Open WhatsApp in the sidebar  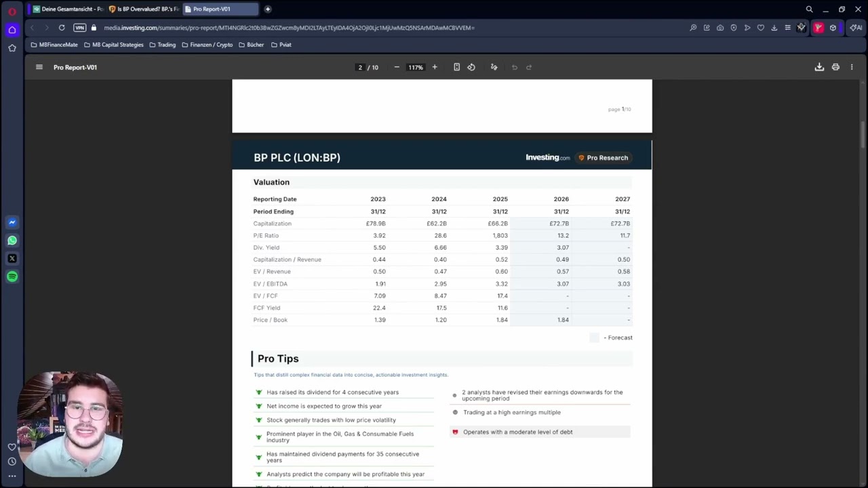click(12, 241)
